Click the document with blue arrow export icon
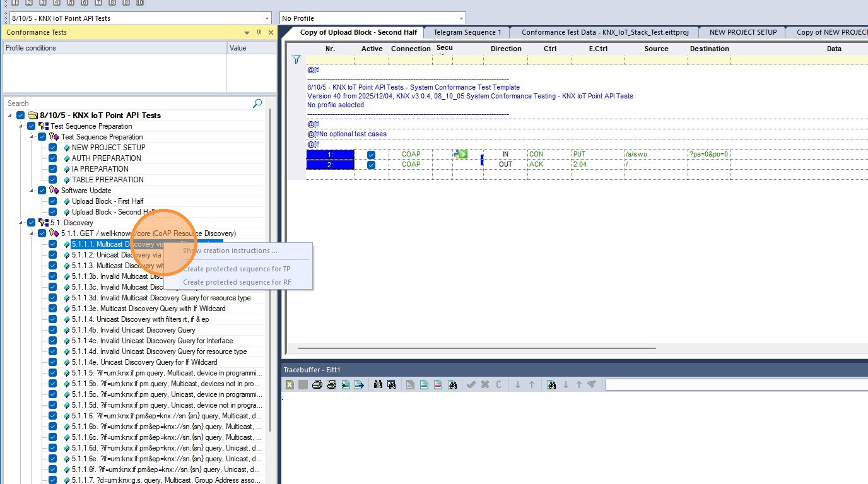The height and width of the screenshot is (484, 868). (x=359, y=384)
